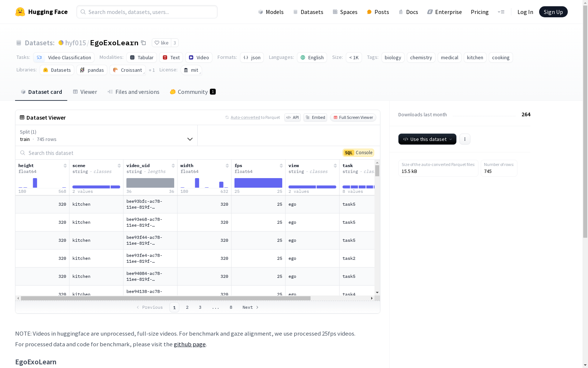Sort the scene column
The height and width of the screenshot is (368, 588).
tap(119, 166)
